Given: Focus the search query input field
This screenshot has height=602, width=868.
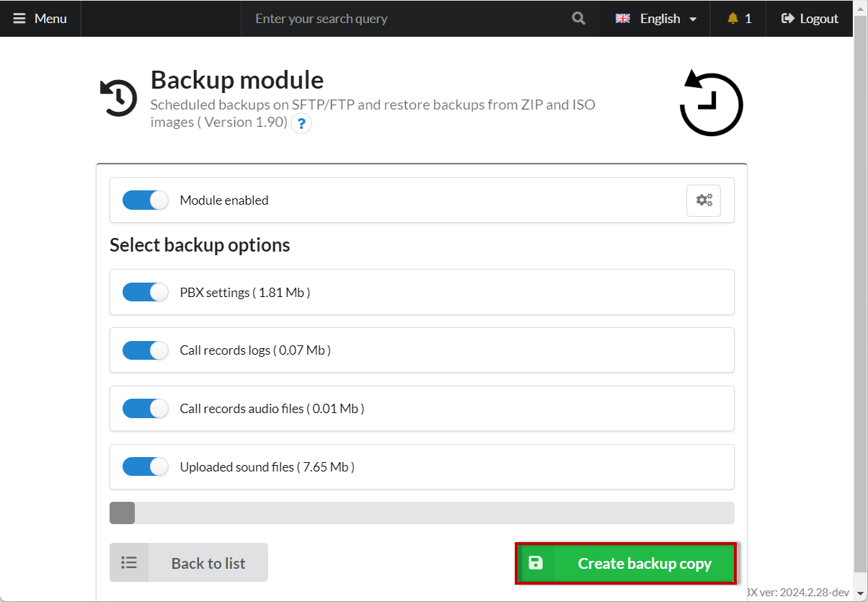Looking at the screenshot, I should [x=404, y=19].
